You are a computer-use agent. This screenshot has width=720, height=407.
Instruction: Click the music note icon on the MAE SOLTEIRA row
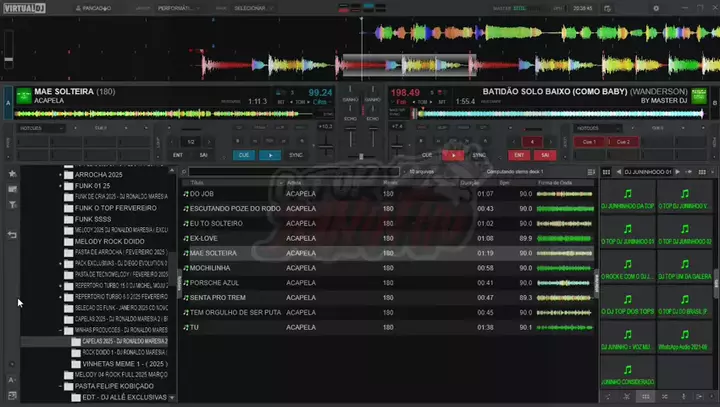click(186, 253)
